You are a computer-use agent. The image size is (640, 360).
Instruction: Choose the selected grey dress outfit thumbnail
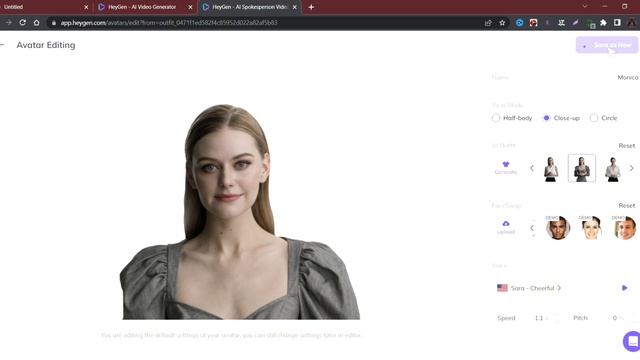(x=582, y=168)
